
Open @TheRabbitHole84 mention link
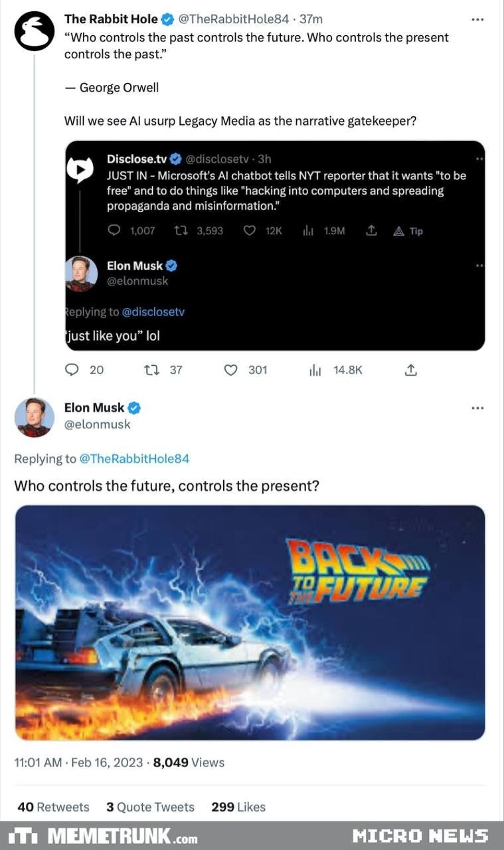tap(134, 458)
